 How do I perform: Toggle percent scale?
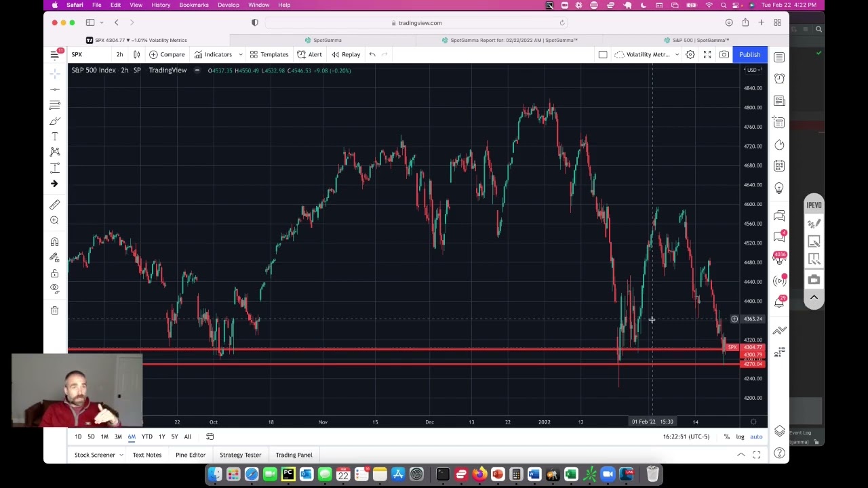pos(726,436)
